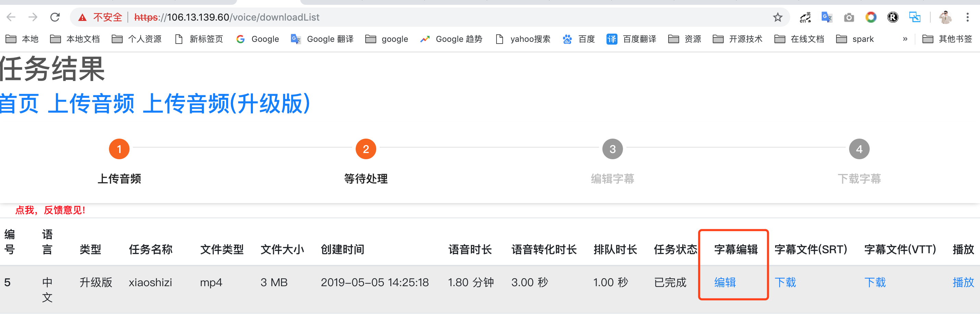
Task: Click the browser reload icon
Action: click(x=55, y=17)
